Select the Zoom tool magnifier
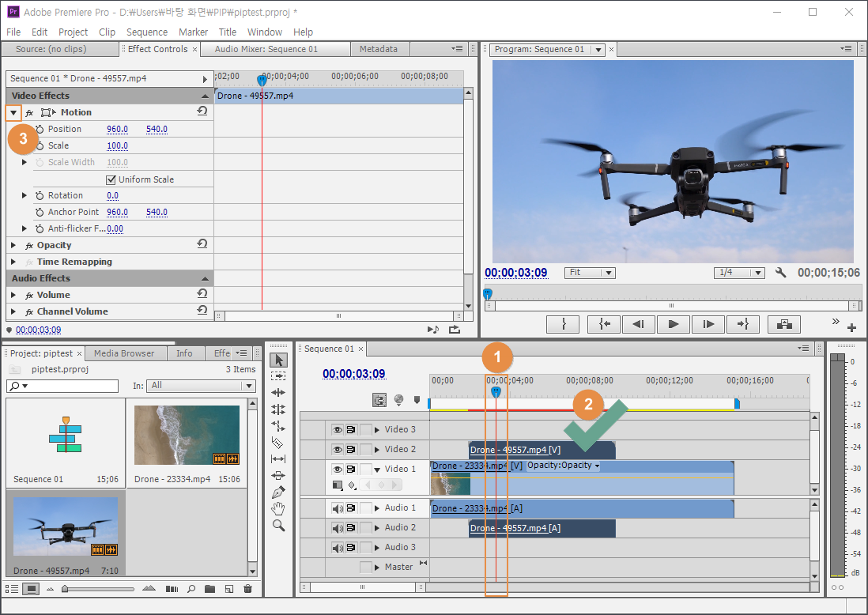Screen dimensions: 868x615 click(278, 525)
